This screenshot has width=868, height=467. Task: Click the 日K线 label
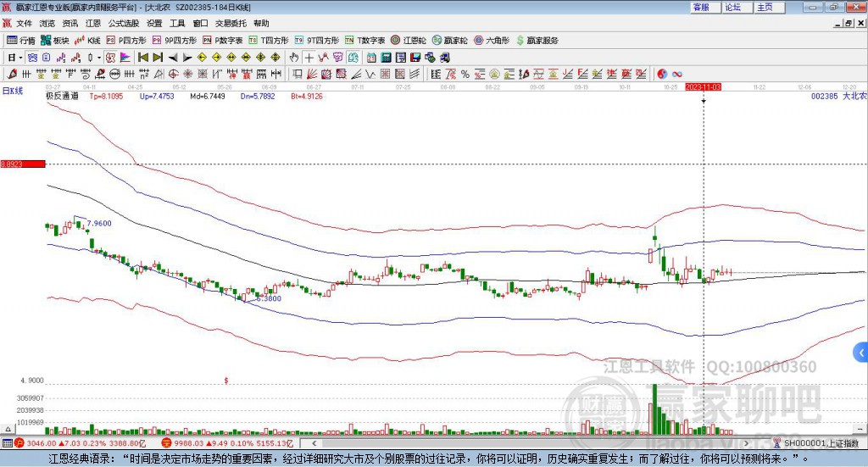pyautogui.click(x=13, y=91)
